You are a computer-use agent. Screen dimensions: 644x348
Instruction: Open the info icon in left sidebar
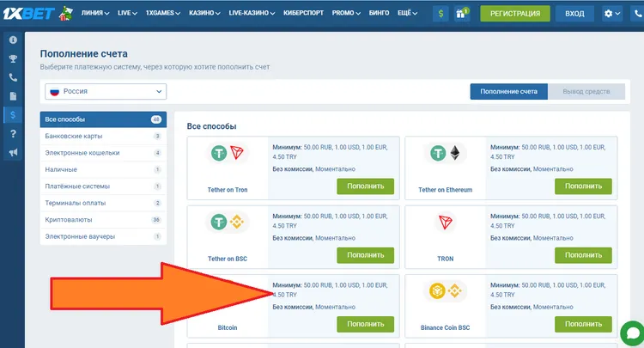pos(13,40)
